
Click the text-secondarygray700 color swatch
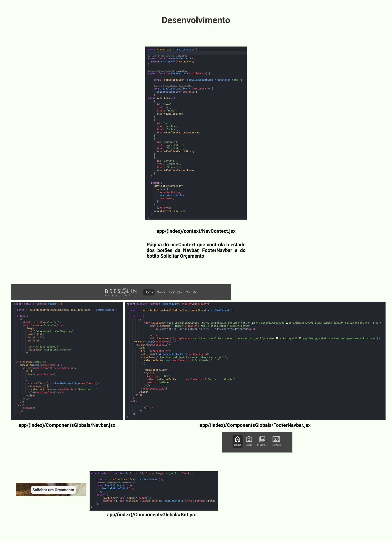(x=252, y=323)
